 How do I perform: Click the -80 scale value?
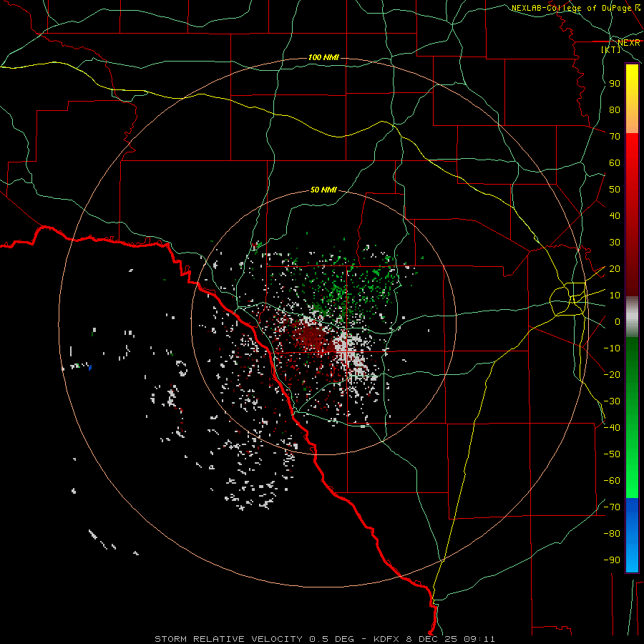612,534
